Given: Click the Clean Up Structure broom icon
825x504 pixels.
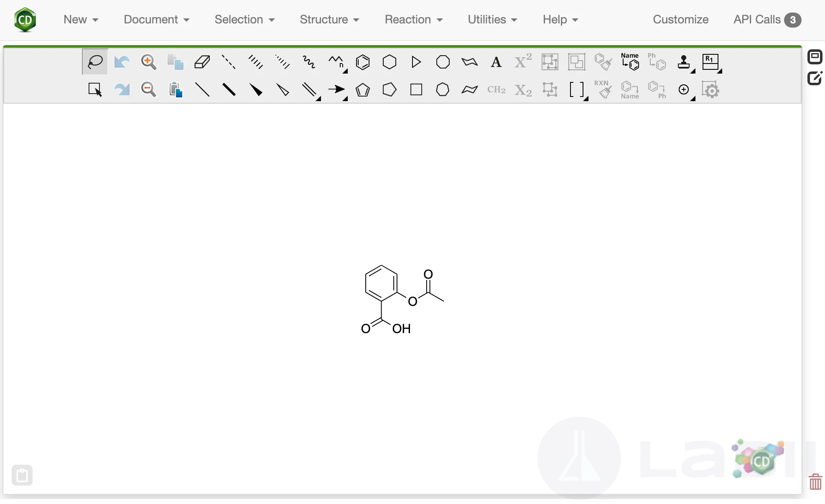Looking at the screenshot, I should [x=603, y=62].
